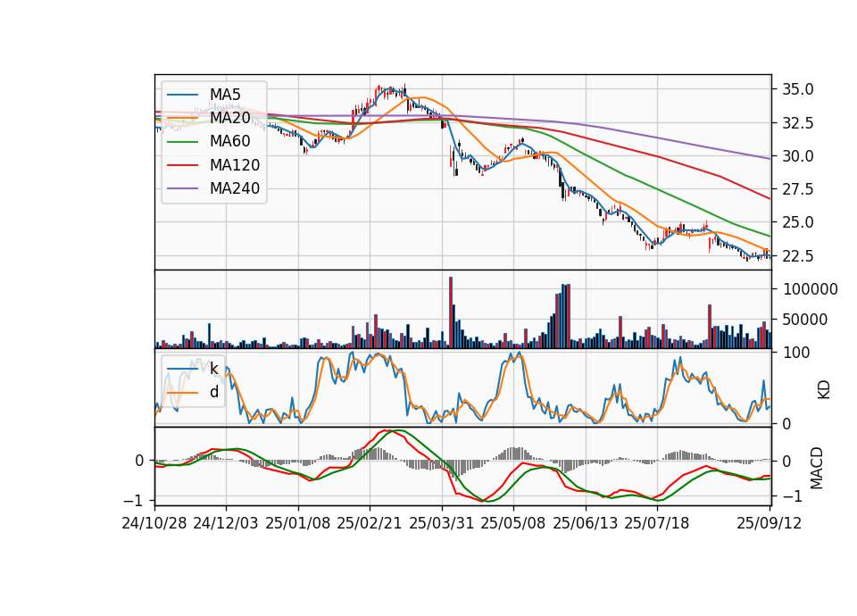The width and height of the screenshot is (857, 616).
Task: Click the 25/07/18 date label
Action: point(657,523)
